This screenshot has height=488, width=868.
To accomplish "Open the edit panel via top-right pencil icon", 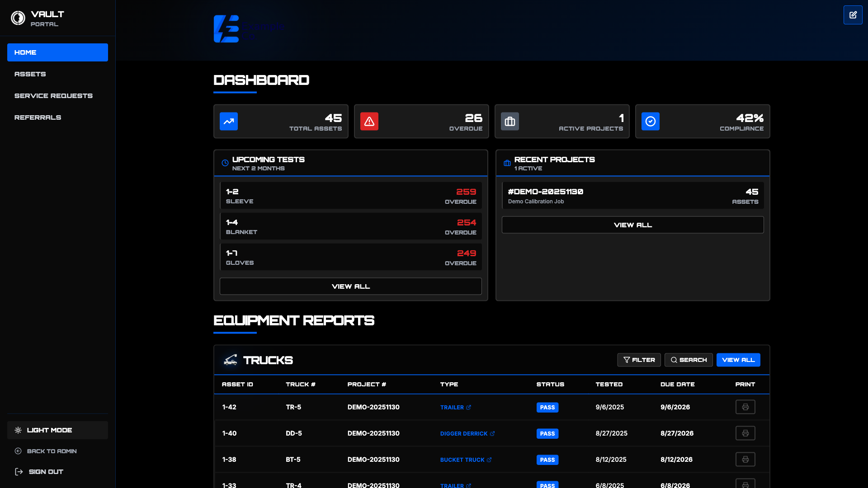I will click(854, 15).
